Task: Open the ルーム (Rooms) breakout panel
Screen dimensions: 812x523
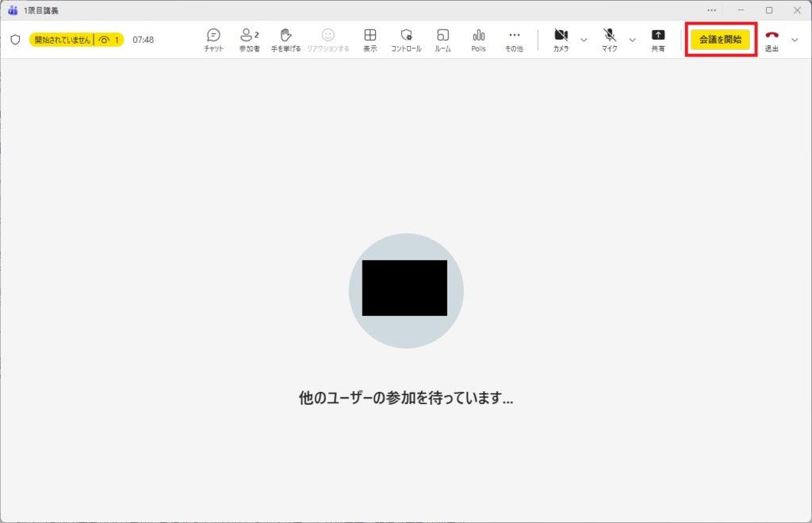Action: pos(442,39)
